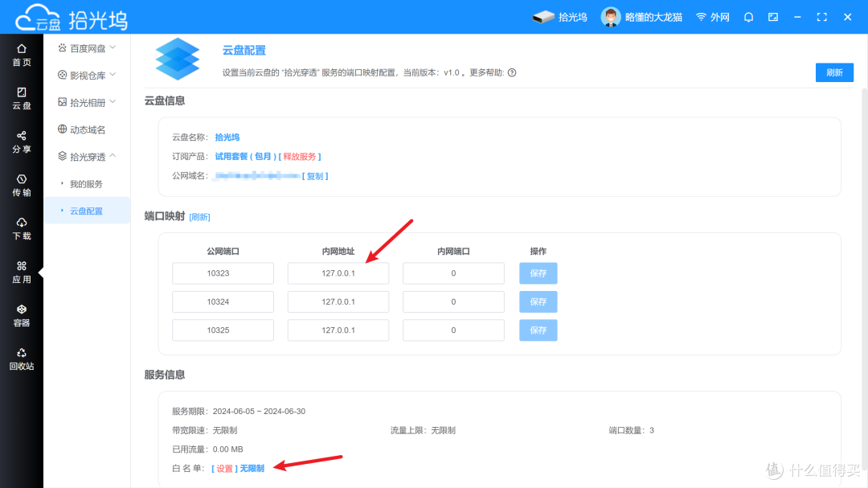Click the 公网端口 field showing 10325
868x488 pixels.
[x=223, y=330]
